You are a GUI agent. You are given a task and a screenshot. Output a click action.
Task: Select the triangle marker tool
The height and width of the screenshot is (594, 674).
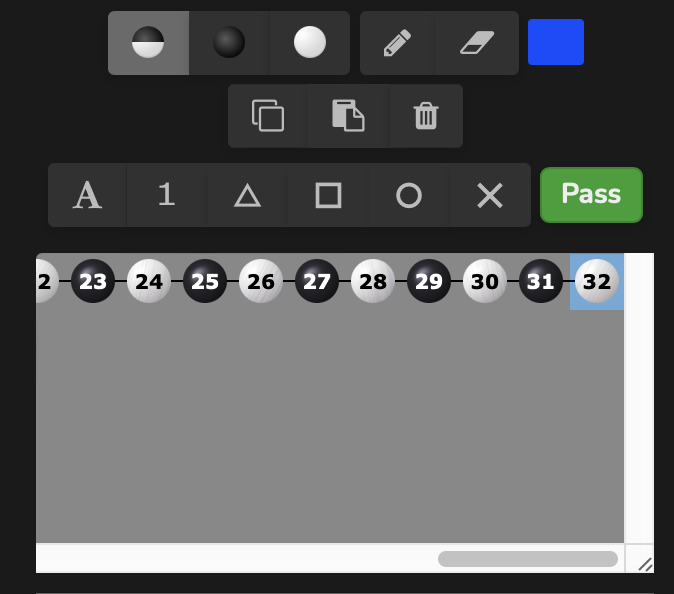click(x=248, y=195)
